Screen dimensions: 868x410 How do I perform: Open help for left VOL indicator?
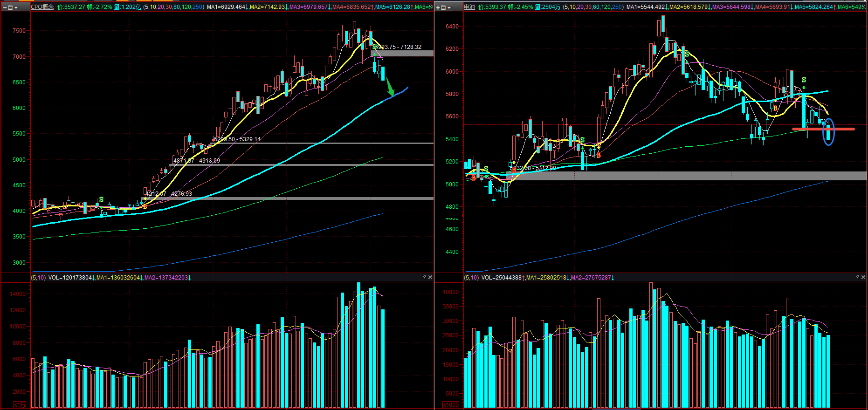coord(424,277)
